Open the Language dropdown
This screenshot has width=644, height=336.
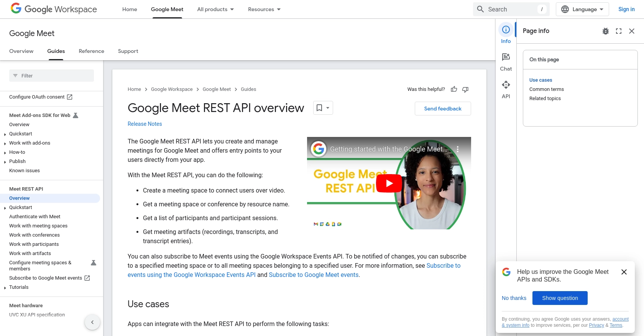(582, 9)
